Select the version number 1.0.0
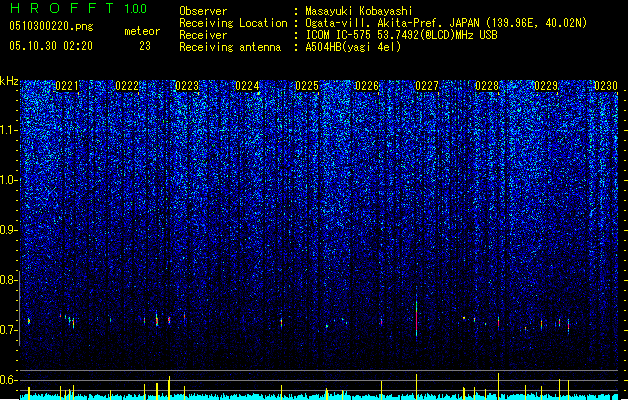 [x=136, y=9]
